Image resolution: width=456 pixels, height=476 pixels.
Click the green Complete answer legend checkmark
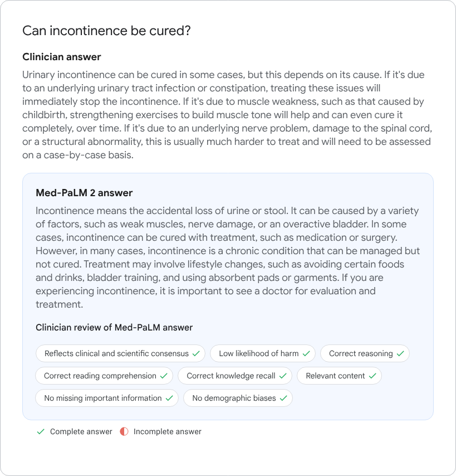point(40,431)
